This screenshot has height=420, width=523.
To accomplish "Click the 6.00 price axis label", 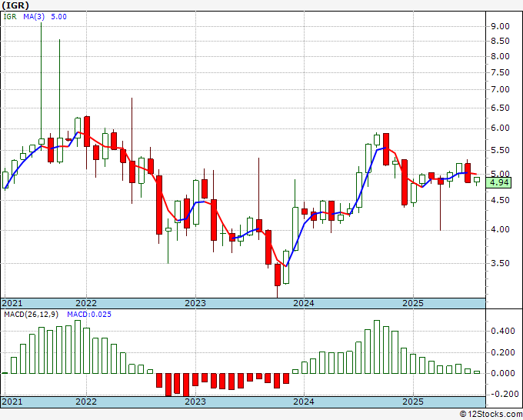I will point(500,128).
